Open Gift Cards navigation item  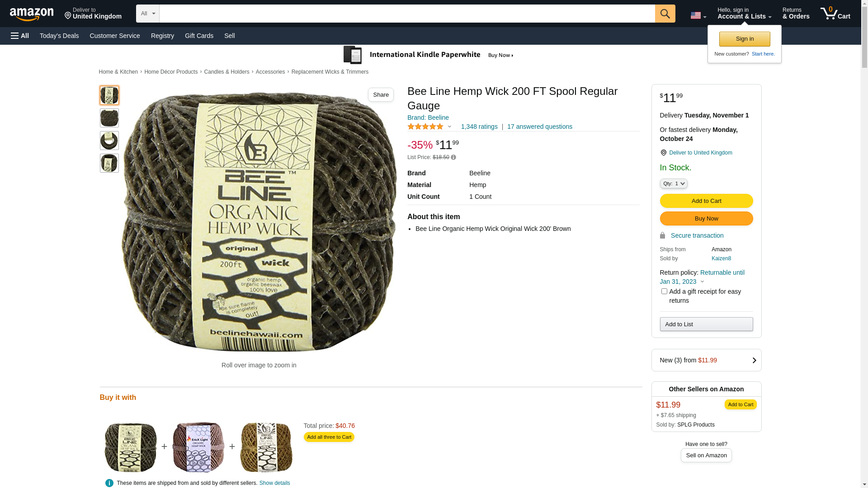coord(199,36)
